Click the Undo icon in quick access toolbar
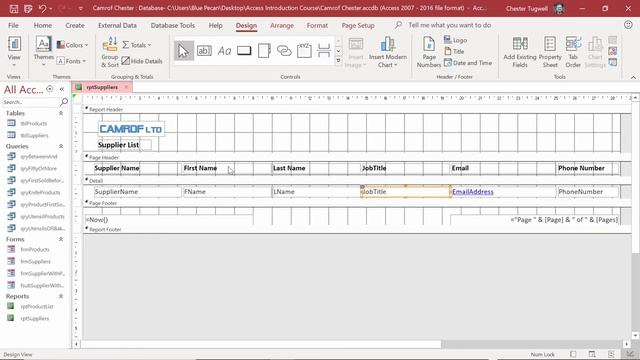640x360 pixels. click(42, 8)
